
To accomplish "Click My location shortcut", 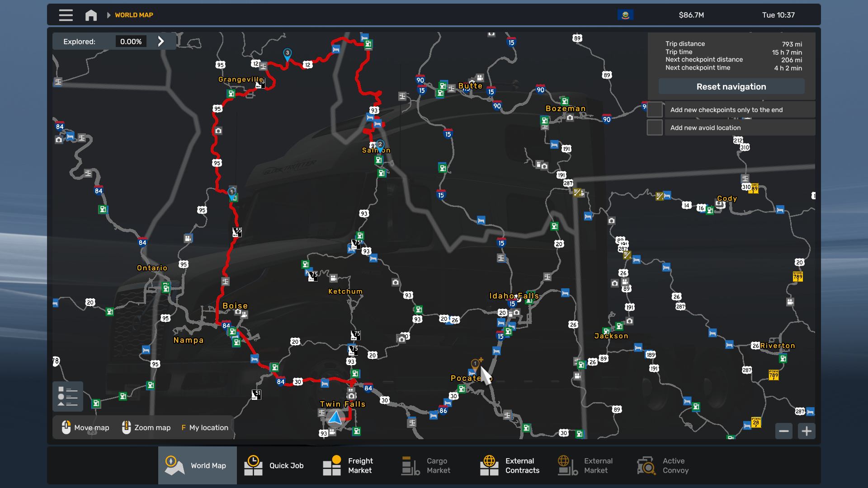I will [x=205, y=427].
